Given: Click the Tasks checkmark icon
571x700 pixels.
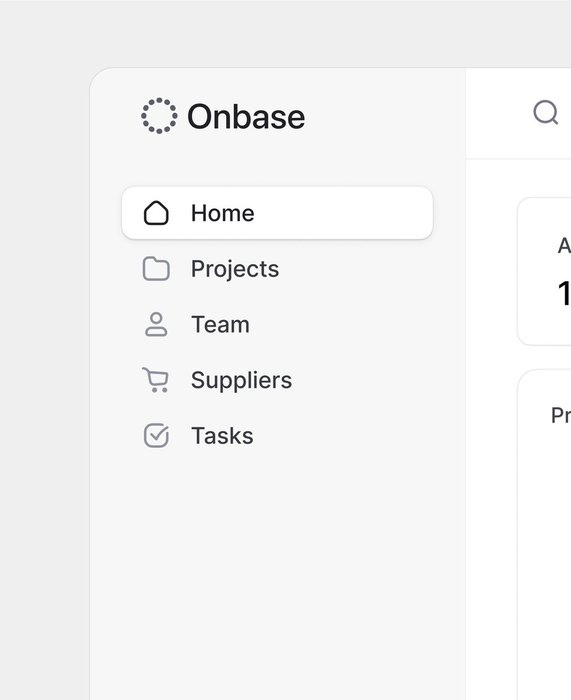Looking at the screenshot, I should pyautogui.click(x=156, y=435).
